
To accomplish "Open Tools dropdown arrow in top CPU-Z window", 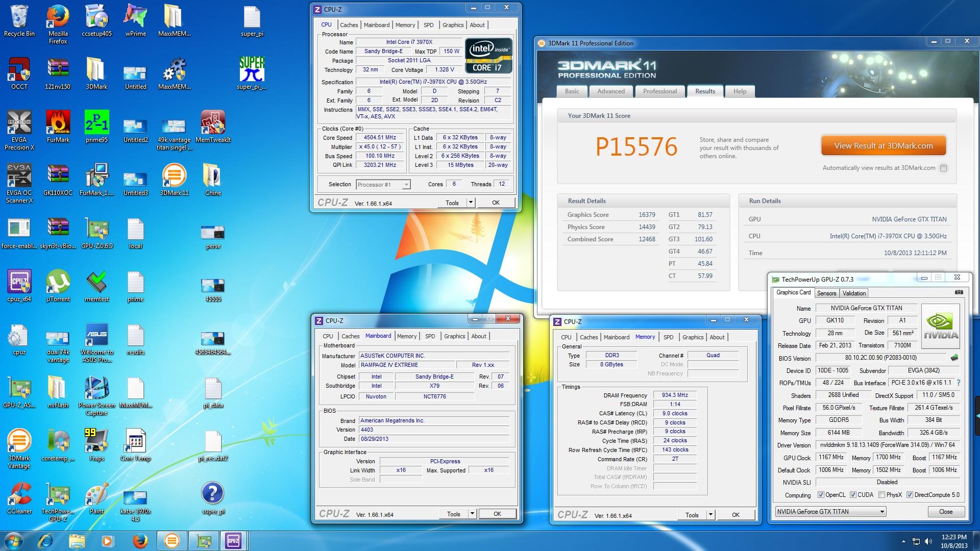I will pos(471,203).
